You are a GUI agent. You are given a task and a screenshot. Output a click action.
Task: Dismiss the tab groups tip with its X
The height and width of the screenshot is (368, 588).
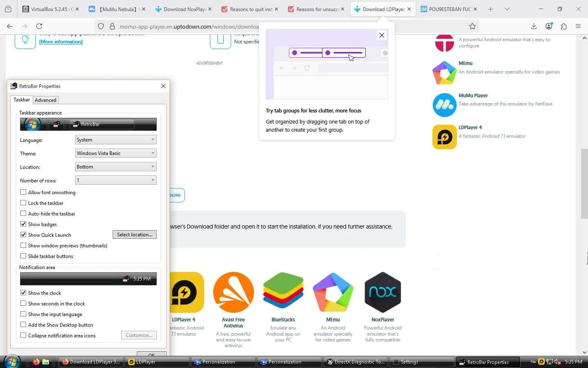pyautogui.click(x=382, y=35)
